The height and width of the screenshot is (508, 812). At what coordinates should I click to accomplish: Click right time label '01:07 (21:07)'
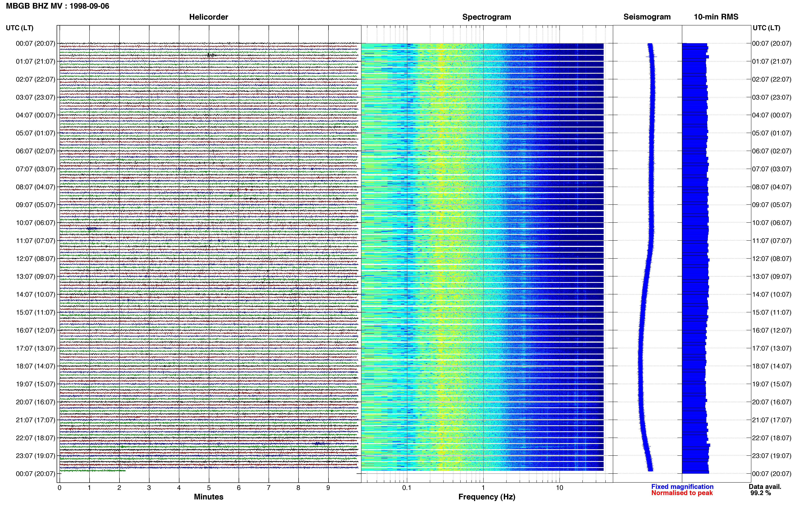point(772,61)
